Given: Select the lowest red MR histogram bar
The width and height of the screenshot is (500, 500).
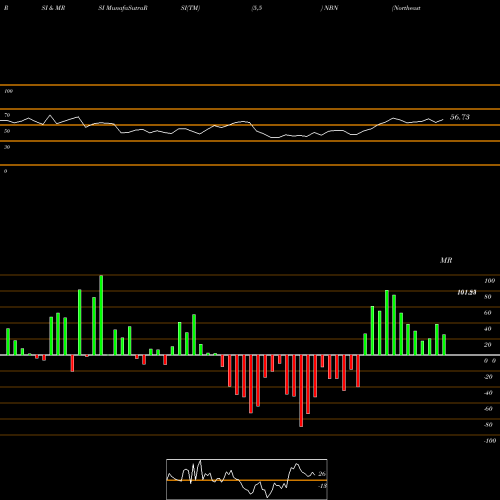Looking at the screenshot, I should coord(301,391).
